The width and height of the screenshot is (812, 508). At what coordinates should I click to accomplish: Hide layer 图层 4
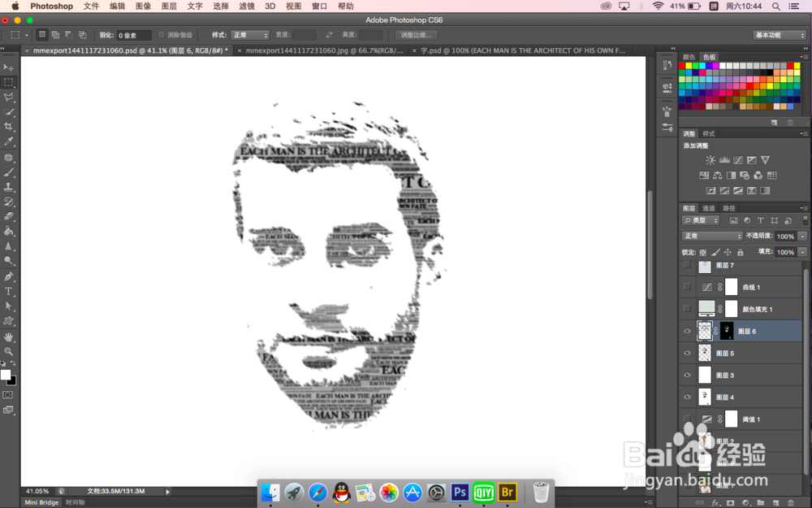pos(687,397)
